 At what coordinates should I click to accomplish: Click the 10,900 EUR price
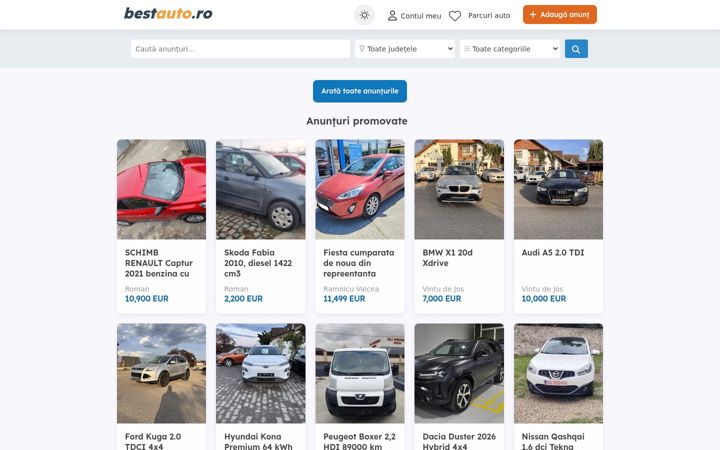(x=146, y=298)
